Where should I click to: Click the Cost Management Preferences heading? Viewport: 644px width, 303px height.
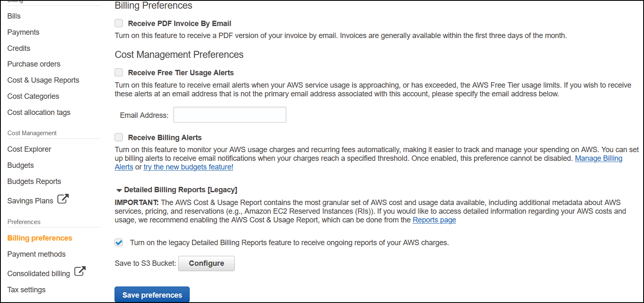tap(179, 55)
